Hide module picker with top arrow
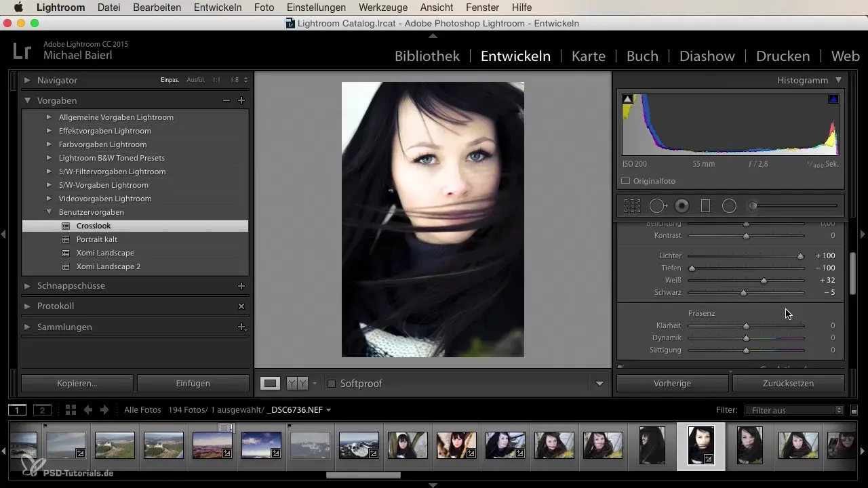Screen dimensions: 868x488 pyautogui.click(x=433, y=35)
